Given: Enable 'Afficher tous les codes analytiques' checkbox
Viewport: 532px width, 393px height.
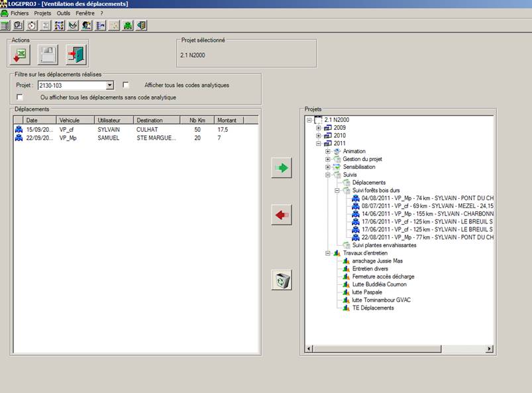Looking at the screenshot, I should pos(126,85).
